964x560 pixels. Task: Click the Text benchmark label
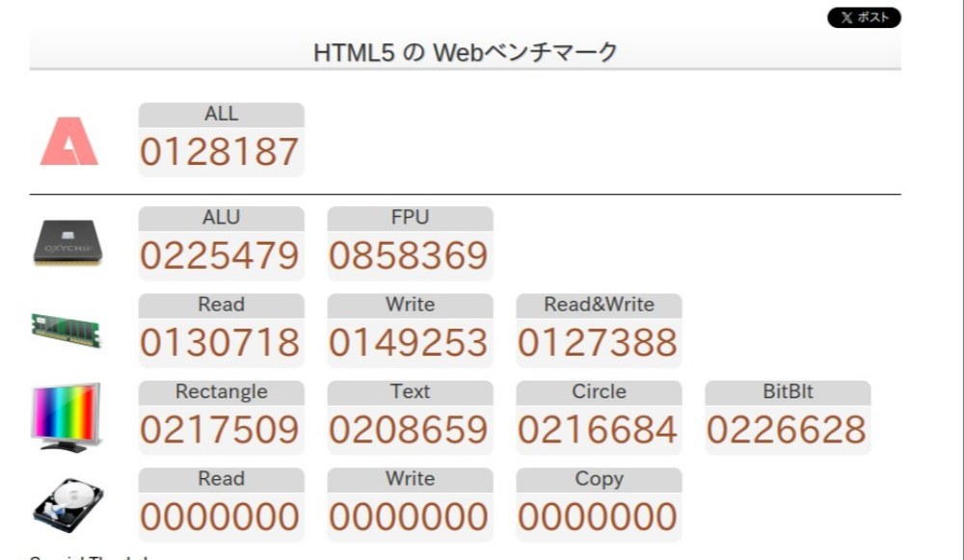click(x=410, y=392)
